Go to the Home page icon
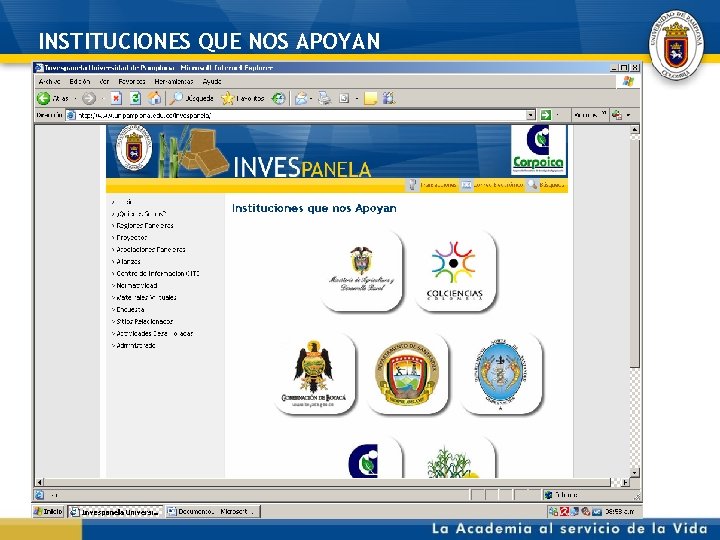 point(154,98)
